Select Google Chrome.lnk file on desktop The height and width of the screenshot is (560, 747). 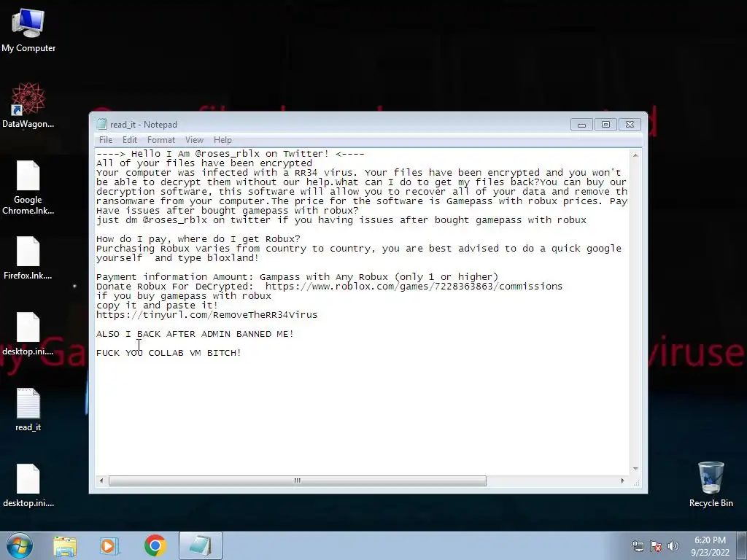pyautogui.click(x=28, y=187)
